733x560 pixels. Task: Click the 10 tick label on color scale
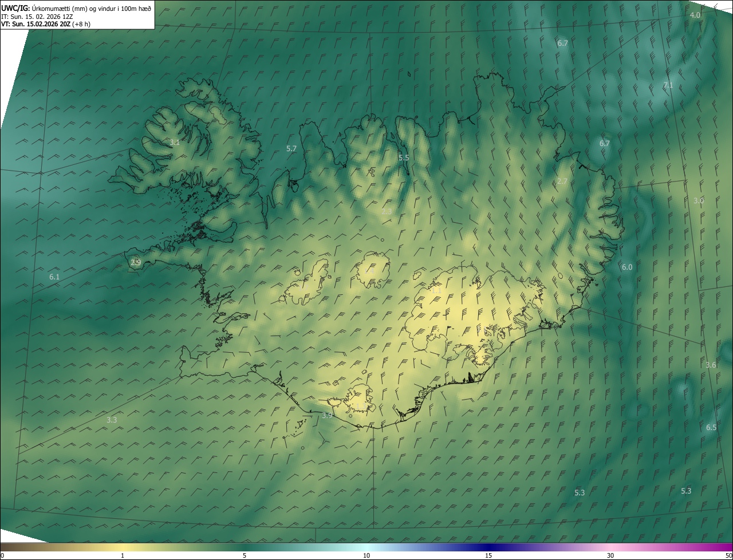coord(366,555)
